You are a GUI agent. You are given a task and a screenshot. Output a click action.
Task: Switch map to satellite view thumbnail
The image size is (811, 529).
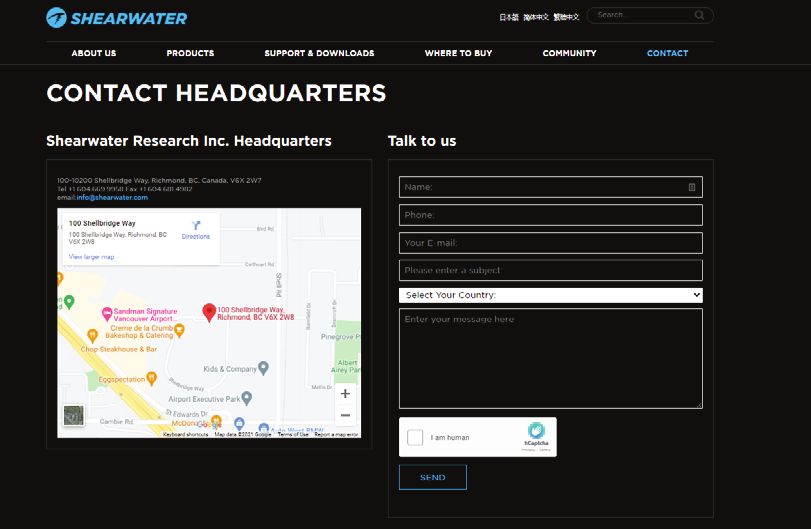[73, 415]
